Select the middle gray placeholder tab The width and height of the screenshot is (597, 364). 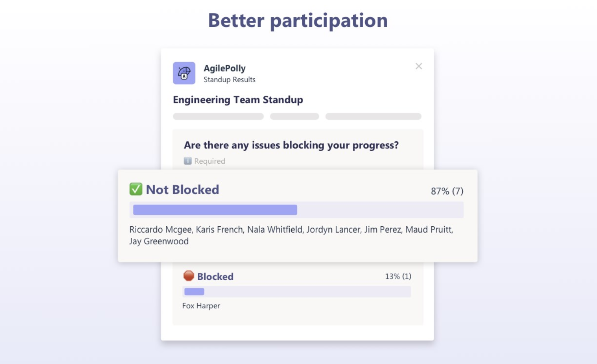click(295, 116)
